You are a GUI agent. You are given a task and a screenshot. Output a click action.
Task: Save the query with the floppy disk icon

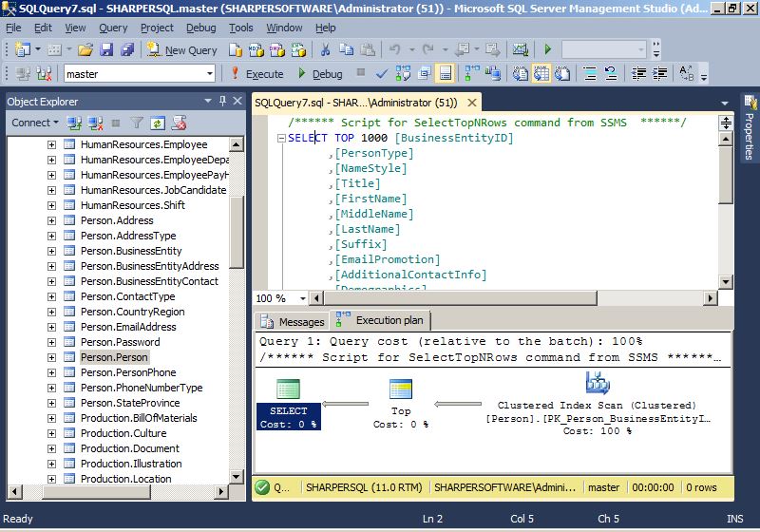tap(106, 49)
